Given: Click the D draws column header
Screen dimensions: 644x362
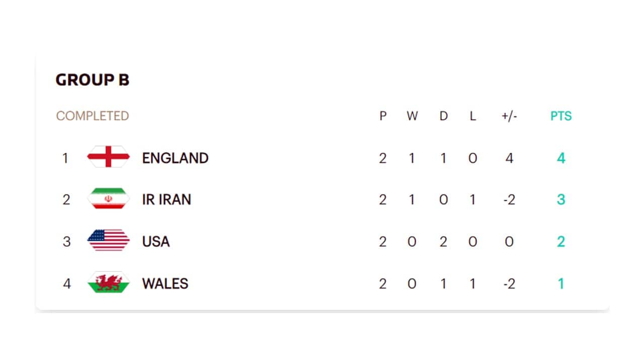Looking at the screenshot, I should pos(443,116).
